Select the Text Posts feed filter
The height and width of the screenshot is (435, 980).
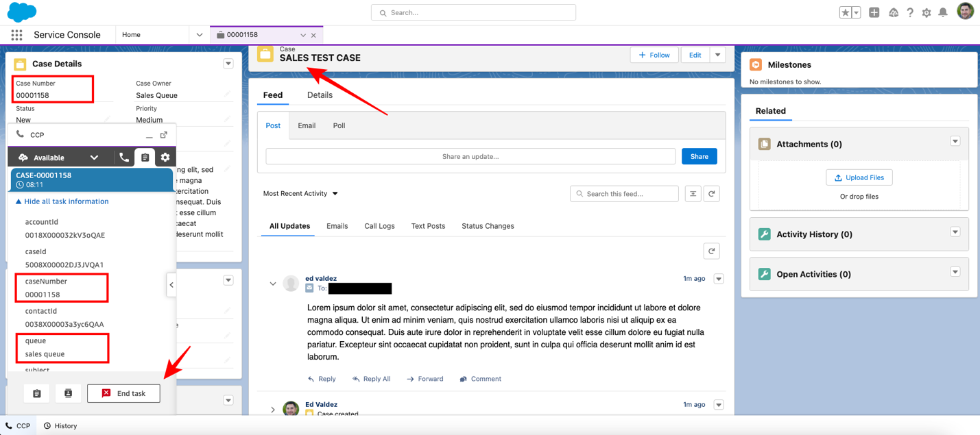pos(428,226)
